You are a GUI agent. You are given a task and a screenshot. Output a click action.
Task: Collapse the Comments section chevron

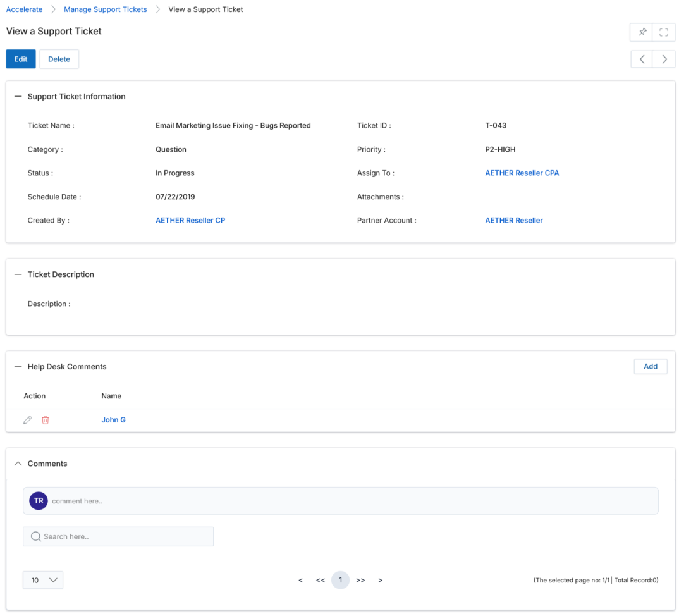click(x=18, y=464)
